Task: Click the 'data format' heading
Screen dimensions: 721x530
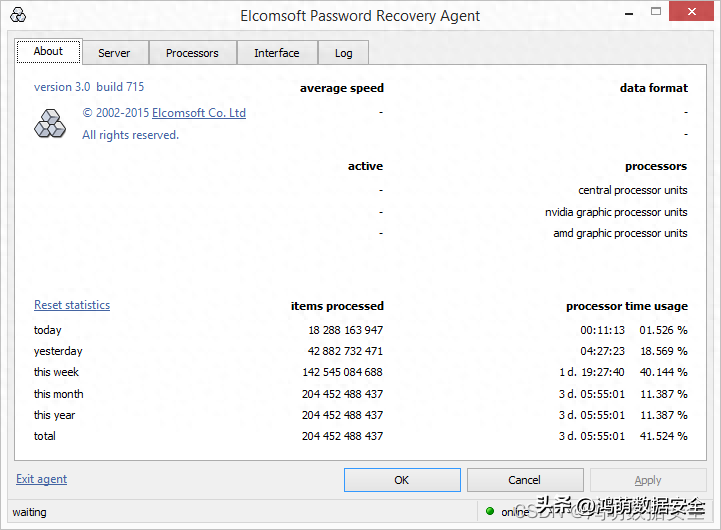Action: click(653, 88)
